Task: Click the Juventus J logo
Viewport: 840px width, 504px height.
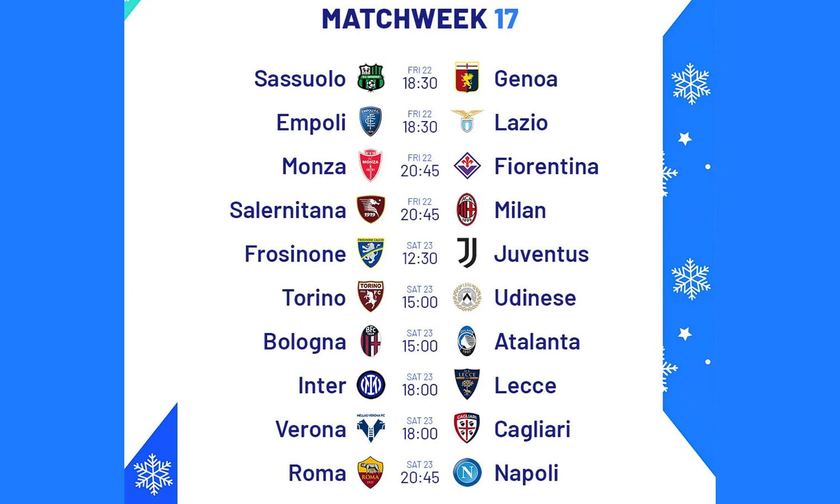Action: tap(467, 253)
